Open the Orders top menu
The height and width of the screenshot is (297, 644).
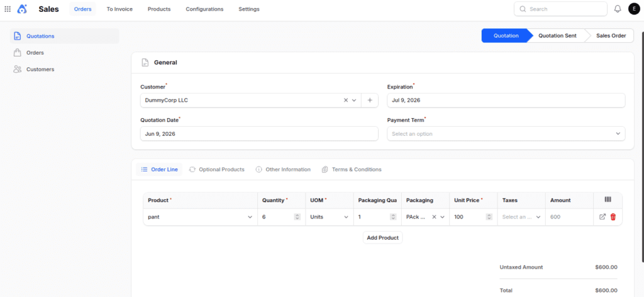82,9
